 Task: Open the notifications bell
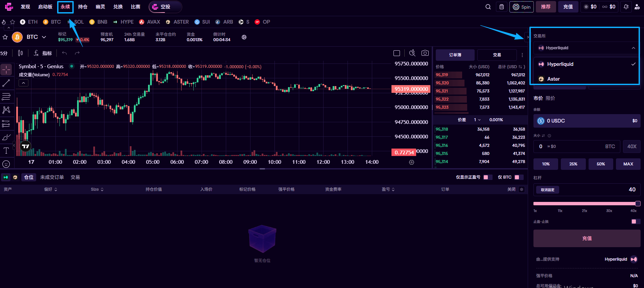pyautogui.click(x=626, y=7)
